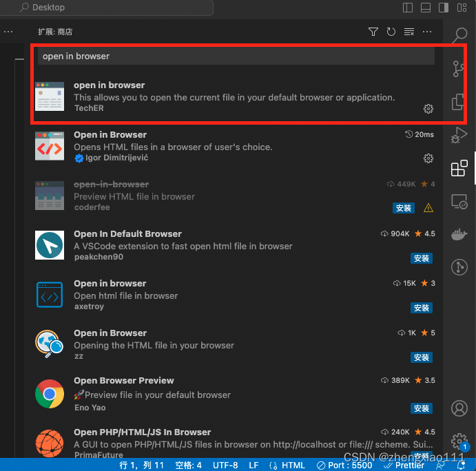Click zz globe magnifier thumbnail
Screen dimensions: 476x471
(x=50, y=344)
